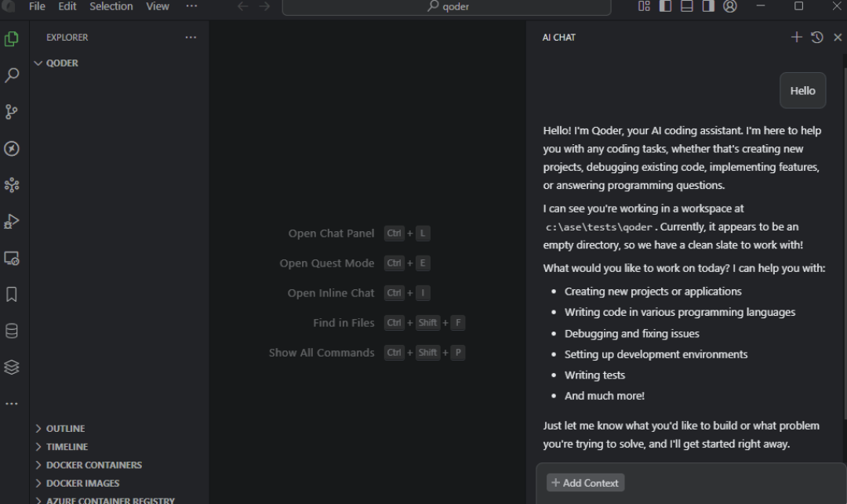This screenshot has width=847, height=504.
Task: Toggle primary side bar visibility
Action: coord(665,6)
